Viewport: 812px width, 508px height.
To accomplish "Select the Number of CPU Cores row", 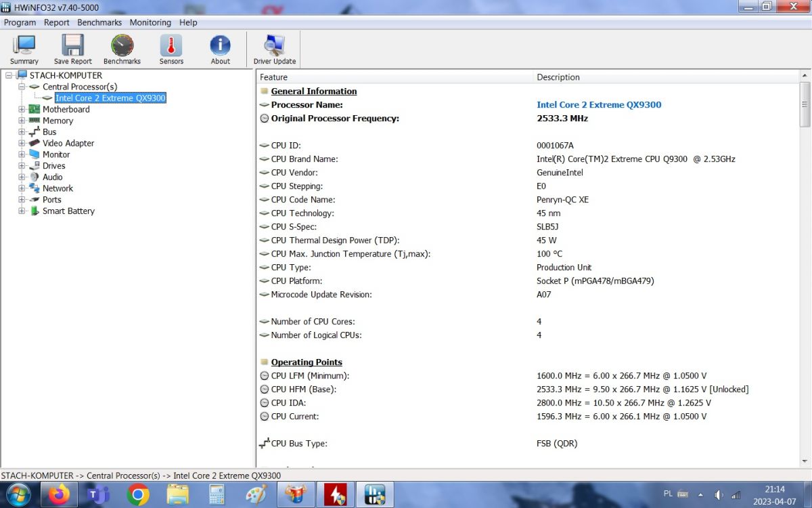I will [x=528, y=322].
